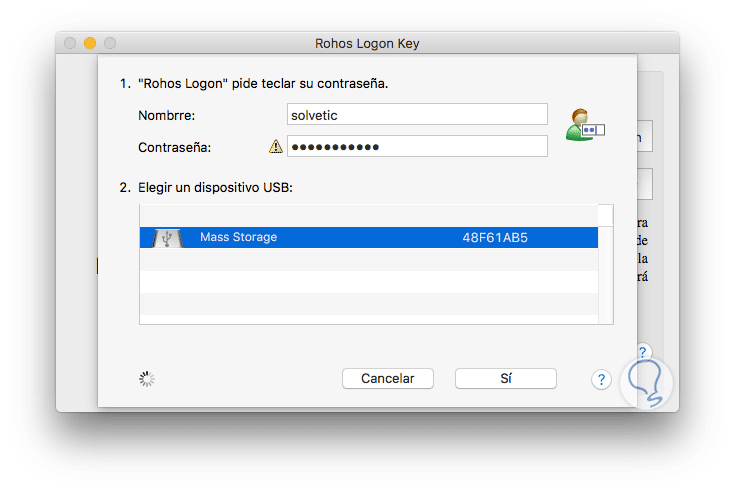Image resolution: width=735 pixels, height=492 pixels.
Task: Click the "Rohos Logon" password instruction text
Action: (263, 83)
